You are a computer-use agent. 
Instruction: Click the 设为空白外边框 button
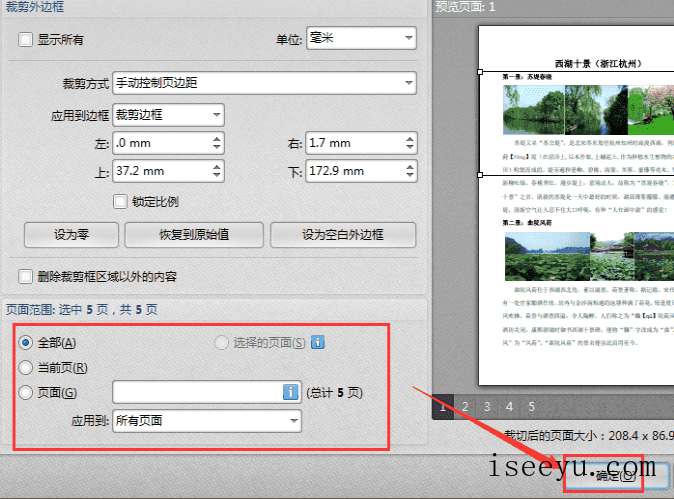[343, 235]
